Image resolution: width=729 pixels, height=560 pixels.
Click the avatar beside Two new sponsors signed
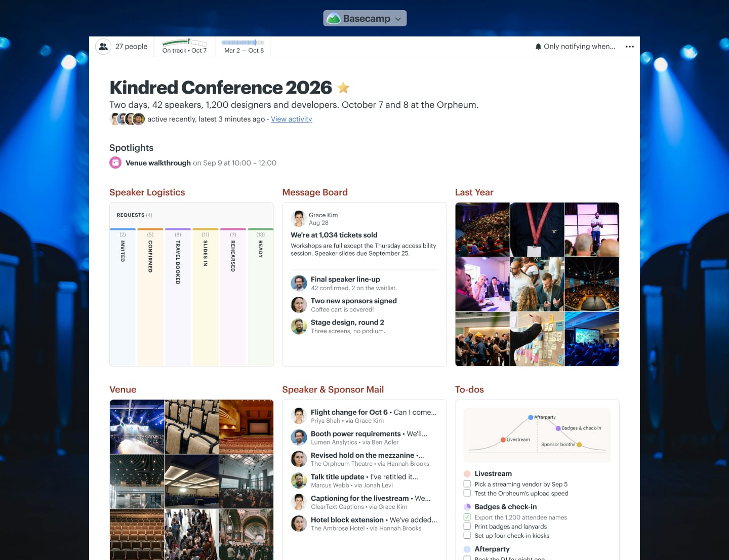point(299,305)
